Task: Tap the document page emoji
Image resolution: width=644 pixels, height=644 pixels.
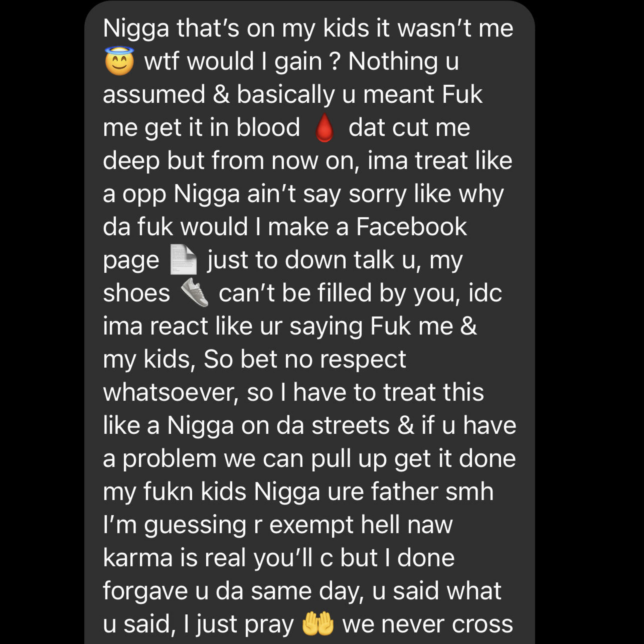Action: [183, 260]
